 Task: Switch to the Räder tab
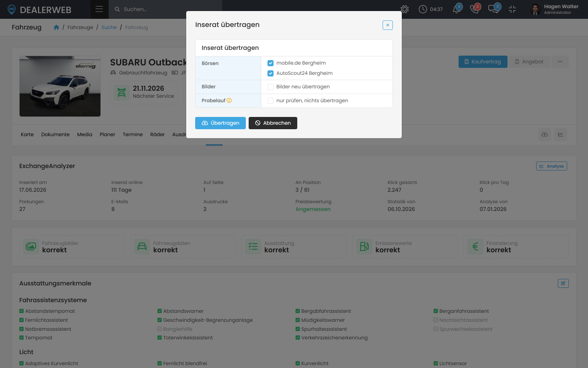(157, 135)
